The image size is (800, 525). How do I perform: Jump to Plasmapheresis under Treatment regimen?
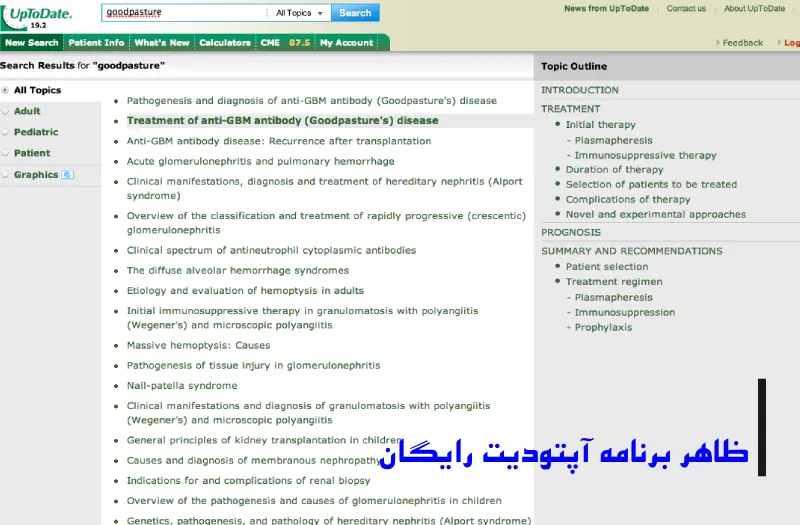pos(613,297)
